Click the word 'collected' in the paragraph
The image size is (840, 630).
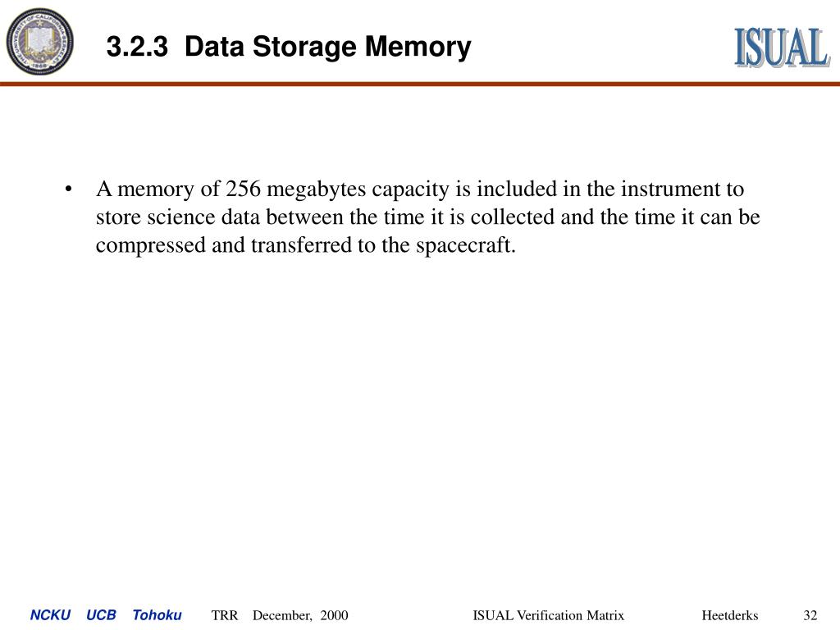point(513,217)
